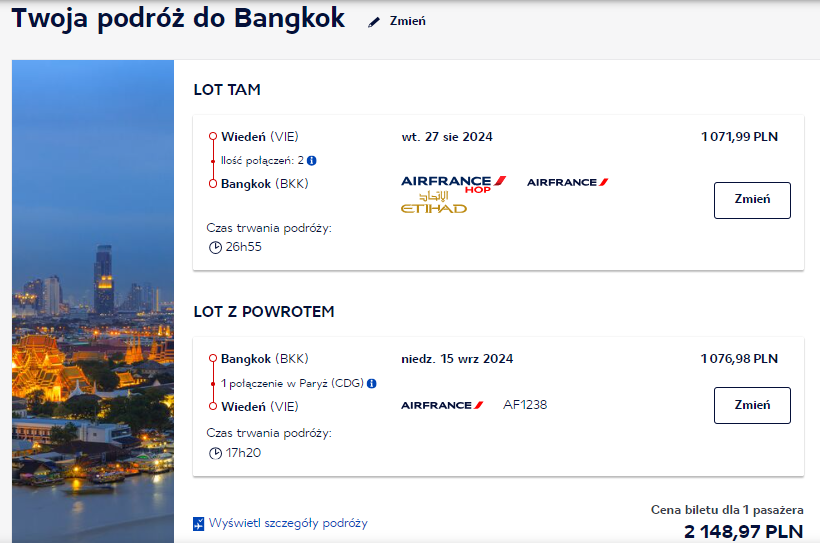Viewport: 820px width, 547px height.
Task: Open Wyświetl szczegóły podróży link
Action: pos(288,523)
